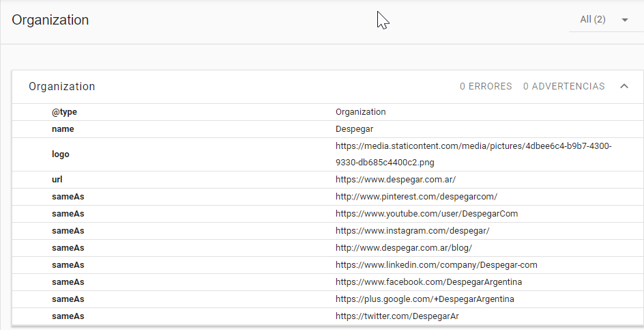
Task: Select the Pinterest despegarcom URL
Action: click(416, 197)
